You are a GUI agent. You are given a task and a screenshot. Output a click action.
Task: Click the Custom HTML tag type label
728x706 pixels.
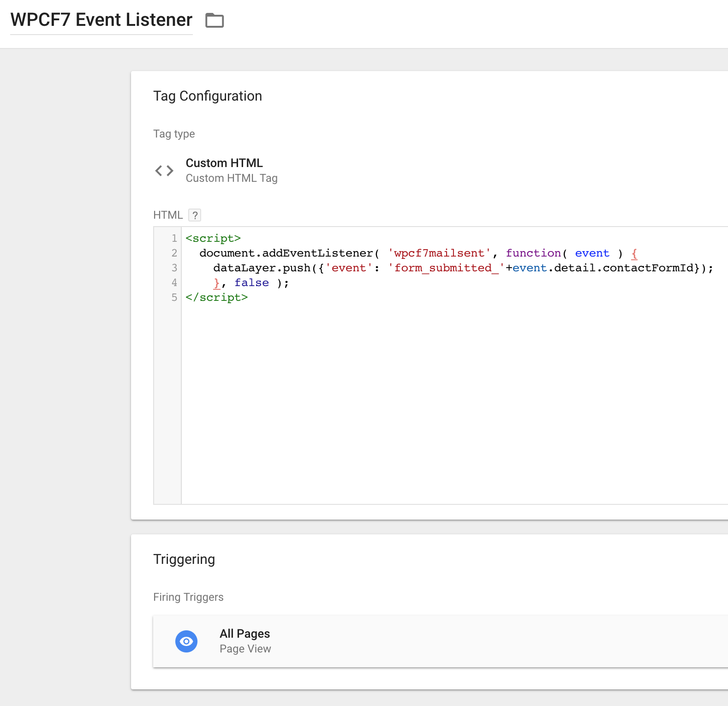tap(224, 163)
